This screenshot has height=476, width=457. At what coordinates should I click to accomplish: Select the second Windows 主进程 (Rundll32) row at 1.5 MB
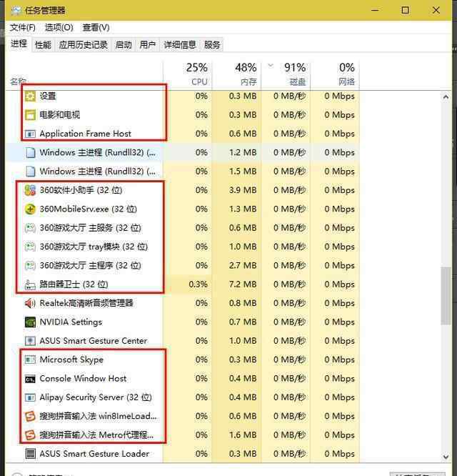[x=183, y=172]
